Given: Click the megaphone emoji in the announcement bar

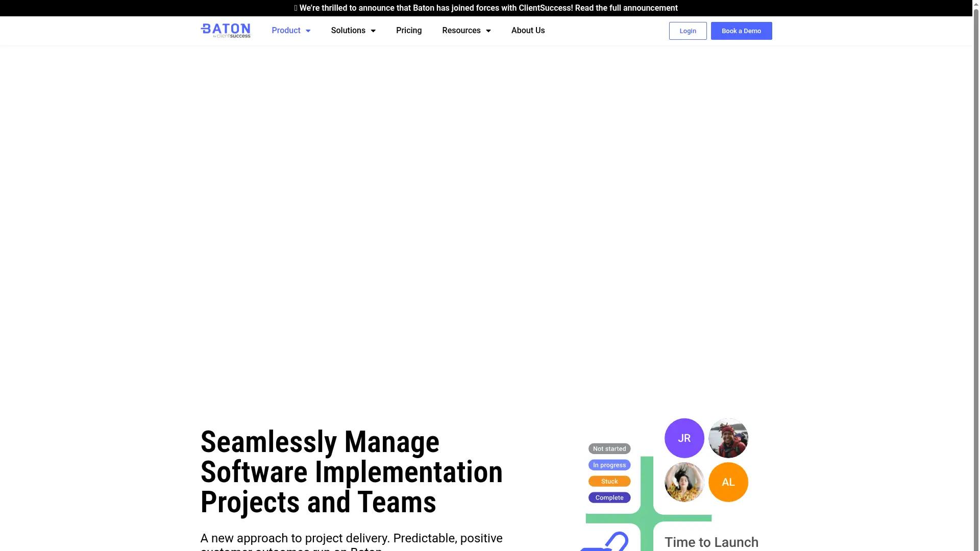Looking at the screenshot, I should [x=296, y=8].
